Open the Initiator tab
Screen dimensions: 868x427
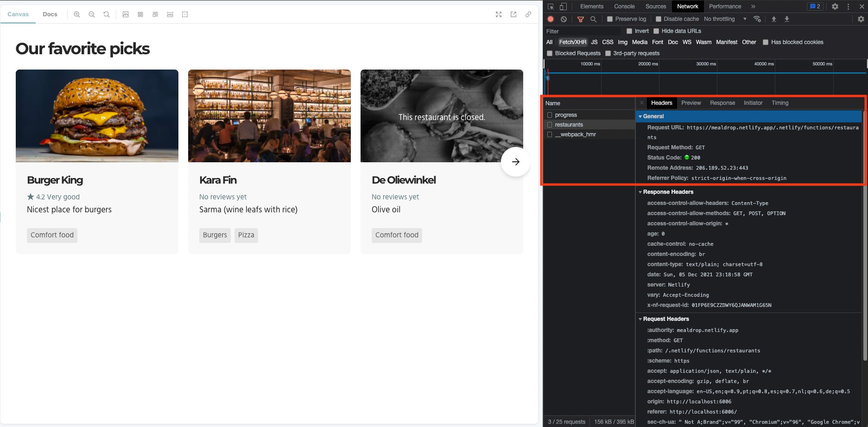tap(753, 103)
